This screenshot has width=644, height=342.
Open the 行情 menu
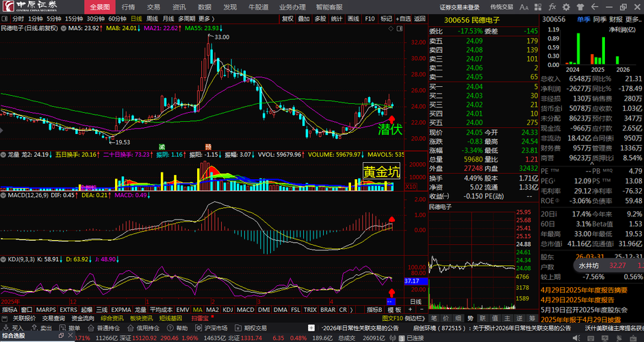click(128, 7)
